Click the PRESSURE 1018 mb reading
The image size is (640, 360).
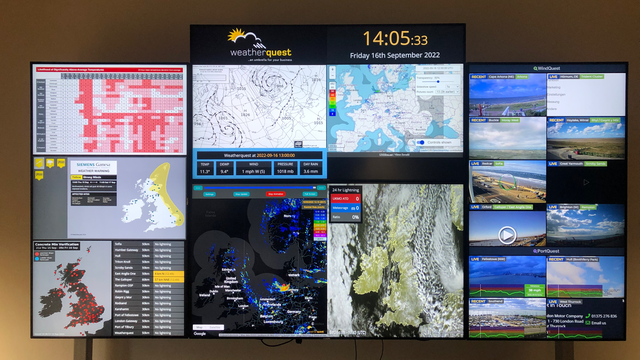pos(285,169)
